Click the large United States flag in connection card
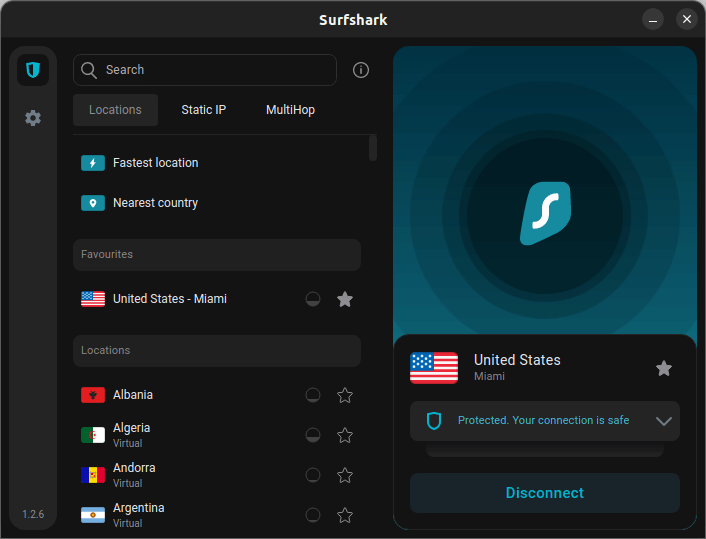706x539 pixels. click(x=434, y=368)
